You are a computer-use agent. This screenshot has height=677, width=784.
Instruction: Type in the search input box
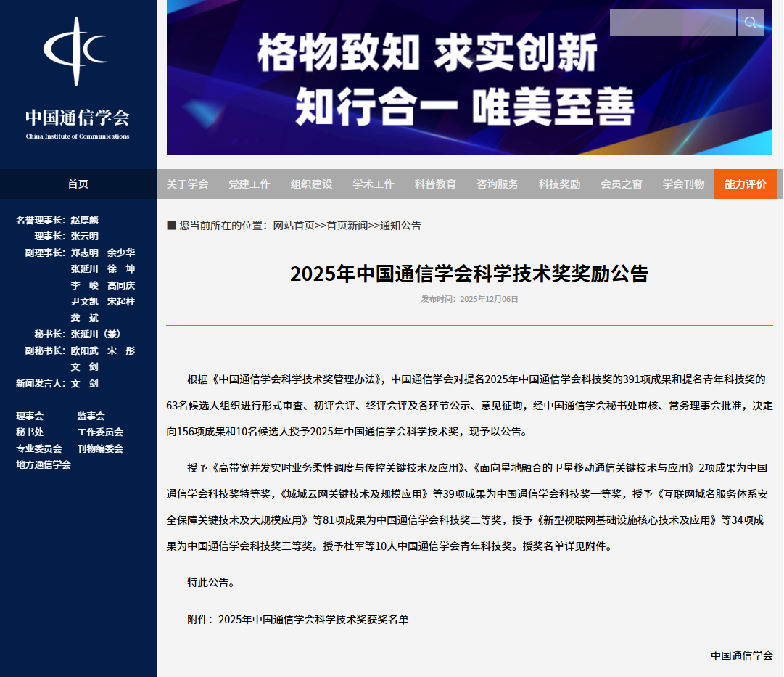point(672,22)
